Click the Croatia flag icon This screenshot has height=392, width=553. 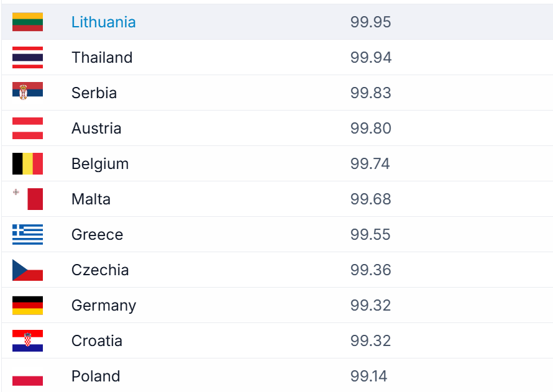[27, 340]
